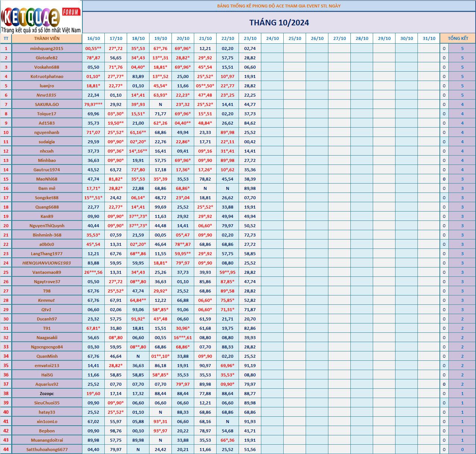Select member name Ad1583
Viewport: 476px width, 454px height.
tap(47, 123)
